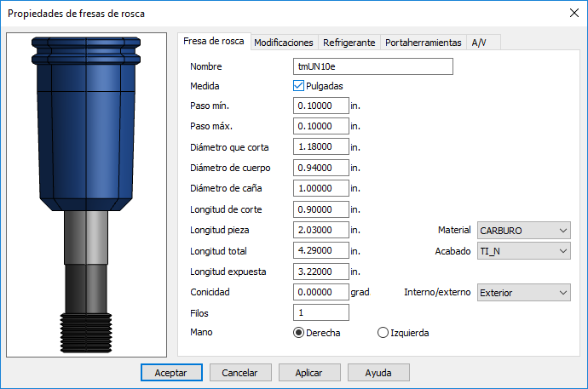The width and height of the screenshot is (588, 389).
Task: Click the Longitud expuesta field
Action: 321,271
